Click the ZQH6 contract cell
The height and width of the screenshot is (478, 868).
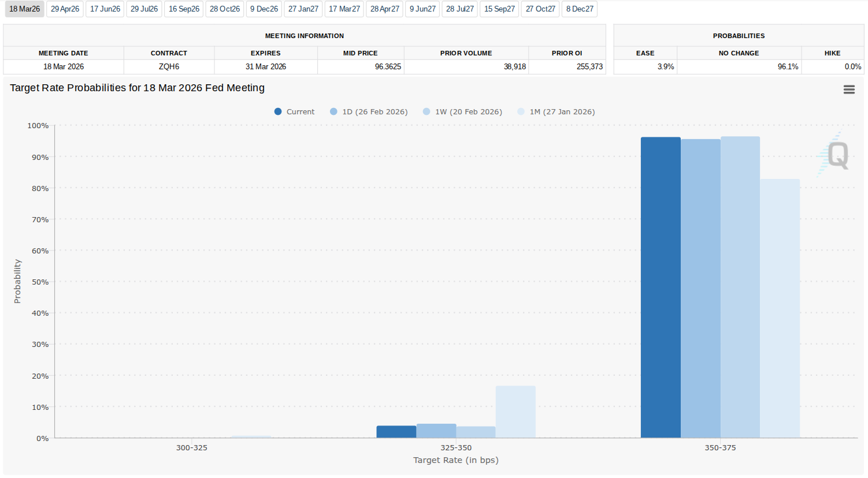[169, 67]
